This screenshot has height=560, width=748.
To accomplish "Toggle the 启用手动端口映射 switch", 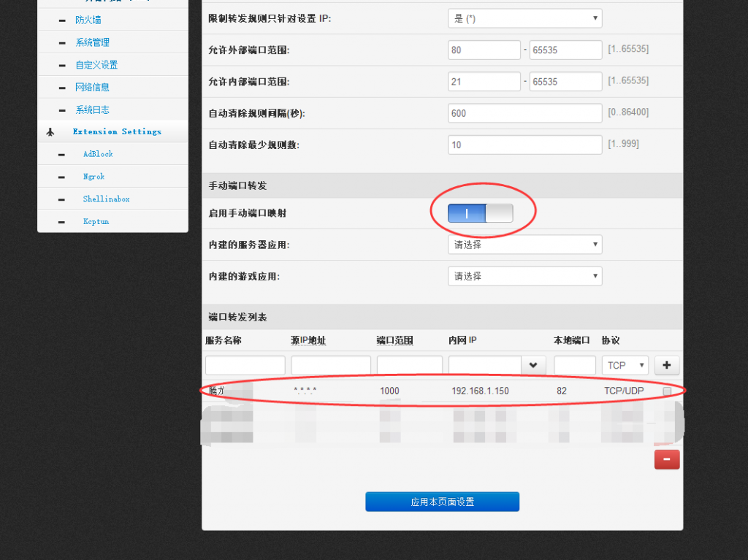I will click(x=478, y=213).
